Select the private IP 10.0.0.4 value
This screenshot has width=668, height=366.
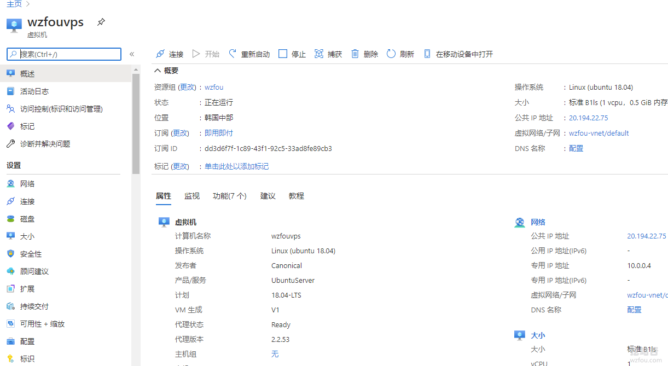tap(639, 265)
